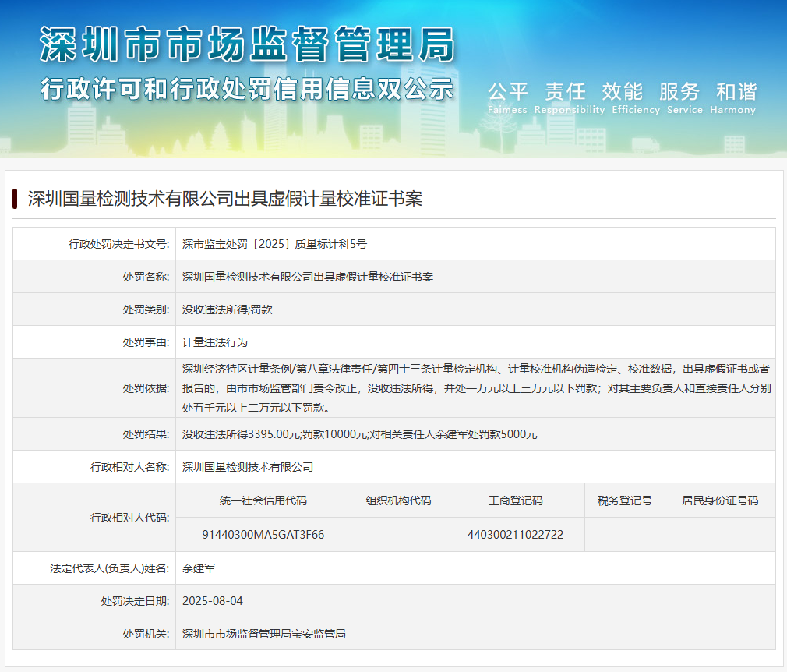Click the penalty type 没收违法所得;罚款
The height and width of the screenshot is (672, 787).
228,309
